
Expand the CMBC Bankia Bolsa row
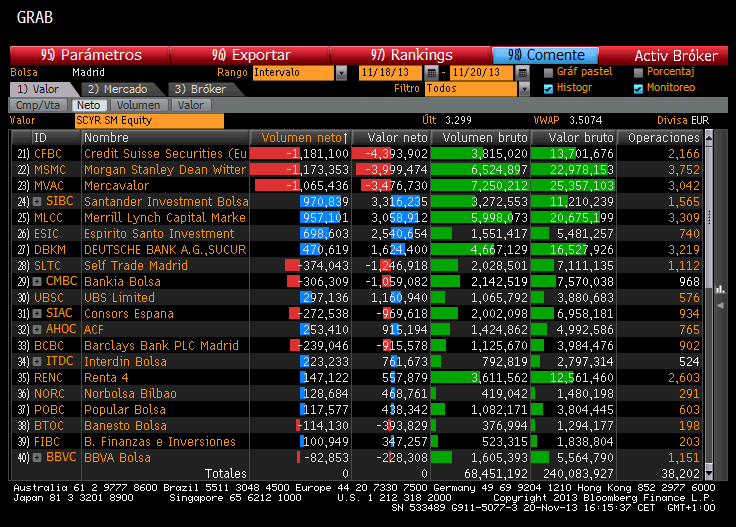[x=37, y=282]
